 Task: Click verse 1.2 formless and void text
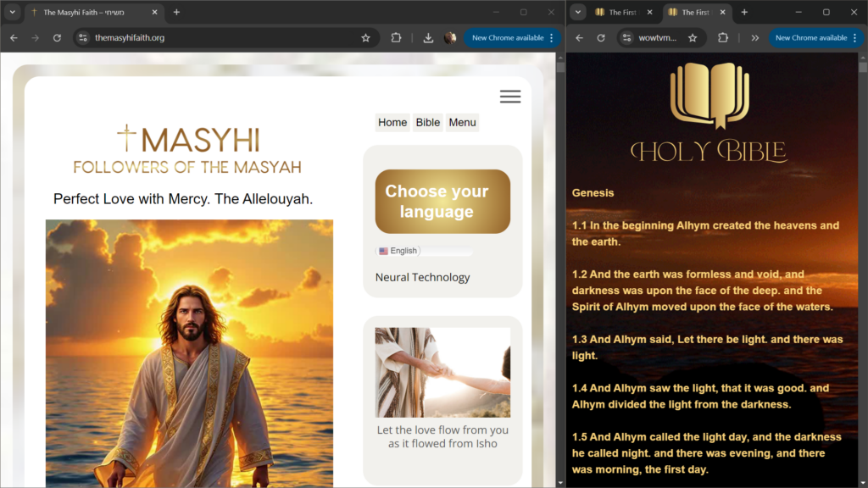[703, 291]
